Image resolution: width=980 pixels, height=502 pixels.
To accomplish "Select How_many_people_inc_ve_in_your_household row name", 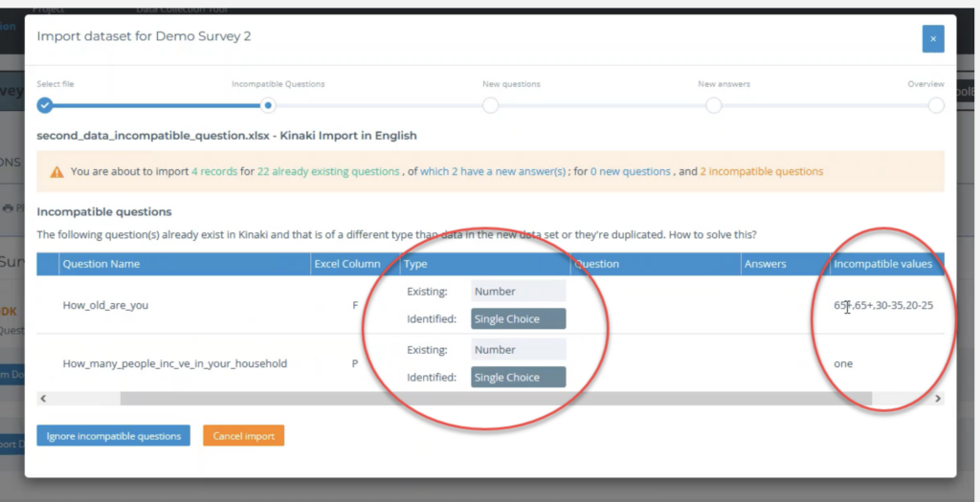I will (x=175, y=363).
